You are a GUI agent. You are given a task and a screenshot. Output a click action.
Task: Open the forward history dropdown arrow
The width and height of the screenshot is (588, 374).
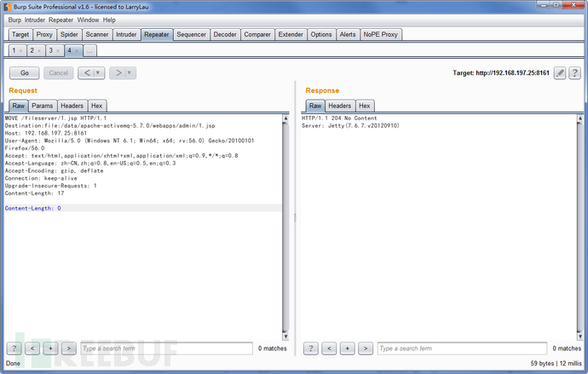pos(130,72)
